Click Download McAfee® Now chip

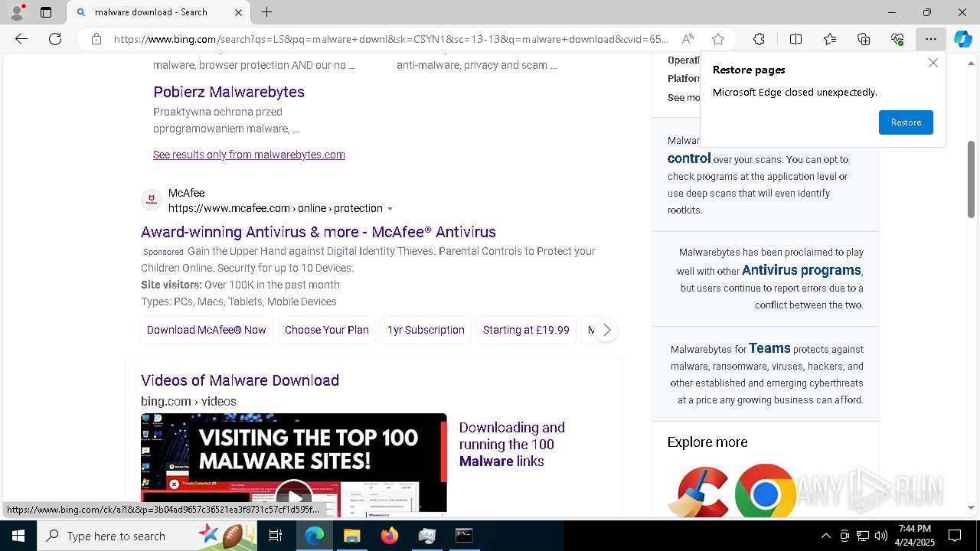(x=207, y=330)
